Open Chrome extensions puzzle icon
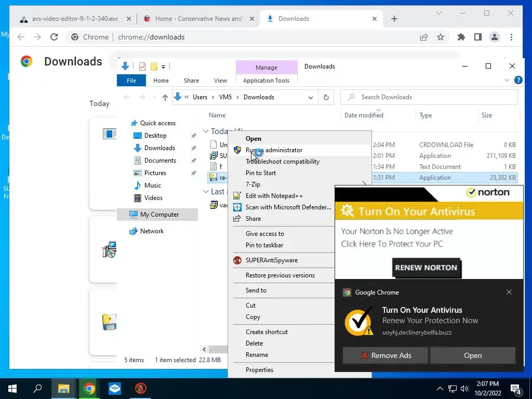This screenshot has height=399, width=532. click(461, 37)
